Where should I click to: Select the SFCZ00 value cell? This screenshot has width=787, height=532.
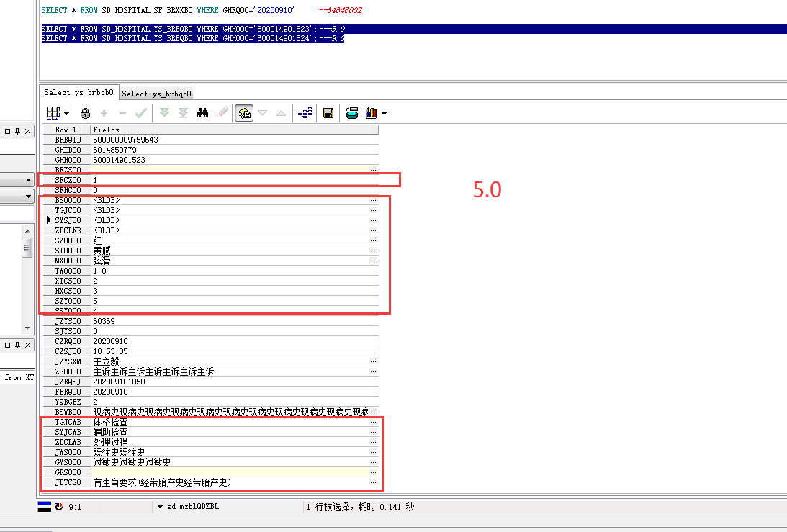point(235,180)
